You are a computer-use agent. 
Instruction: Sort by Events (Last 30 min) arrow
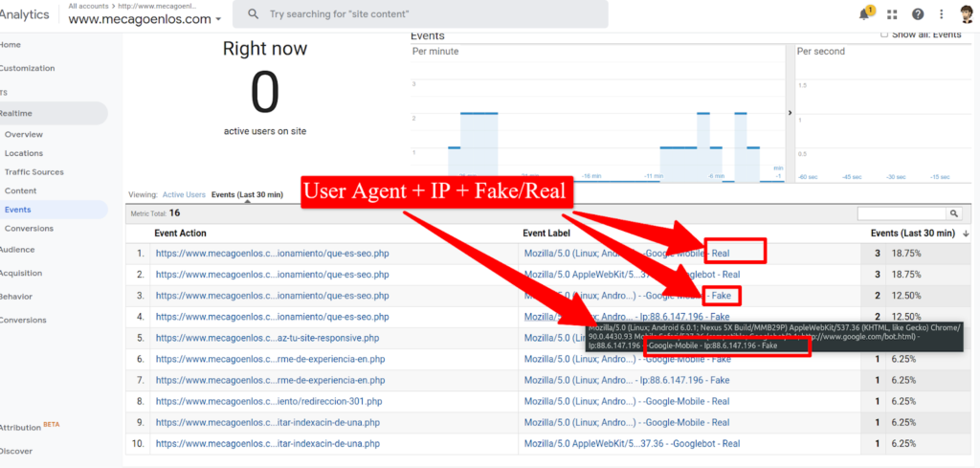pos(967,234)
